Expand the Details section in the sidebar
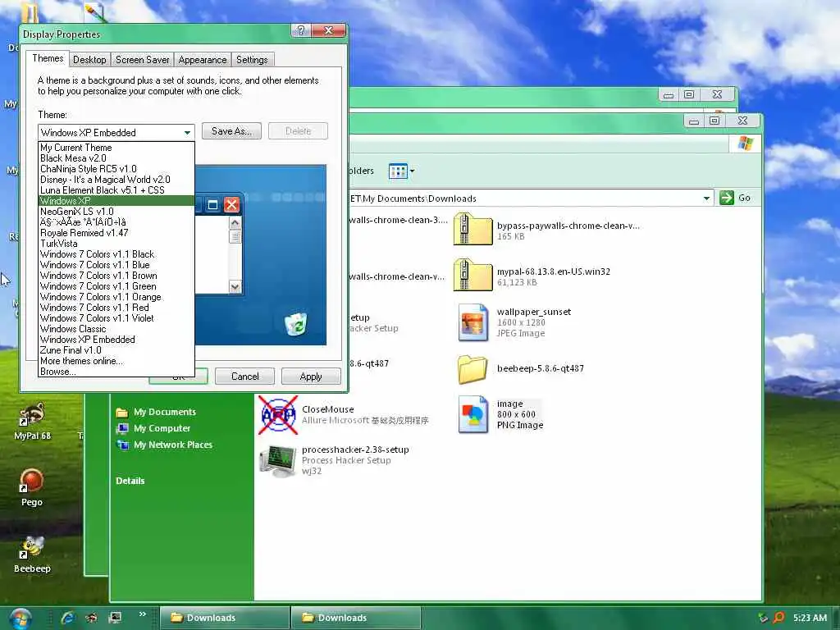The image size is (840, 630). point(130,481)
